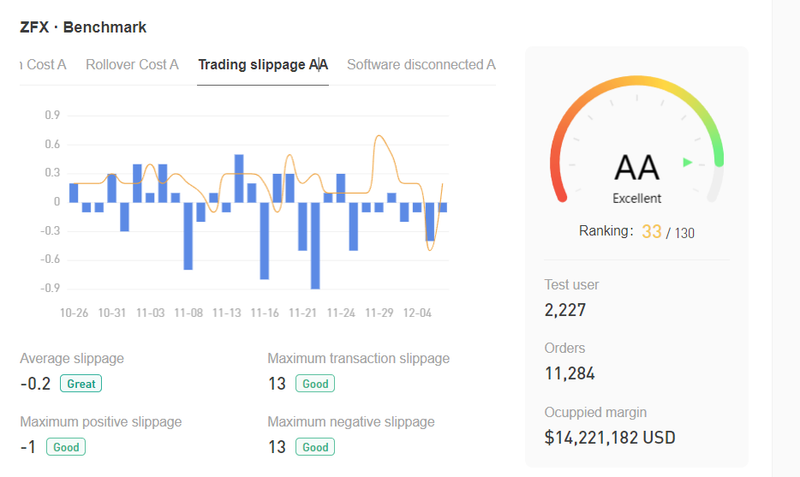Click the $14,221,182 USD margin value
The image size is (800, 477).
pyautogui.click(x=610, y=438)
